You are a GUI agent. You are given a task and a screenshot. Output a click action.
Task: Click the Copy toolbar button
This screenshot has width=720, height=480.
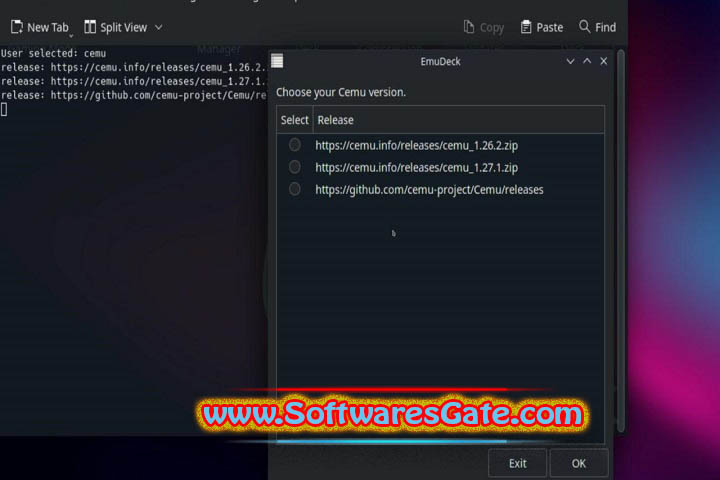(x=484, y=28)
